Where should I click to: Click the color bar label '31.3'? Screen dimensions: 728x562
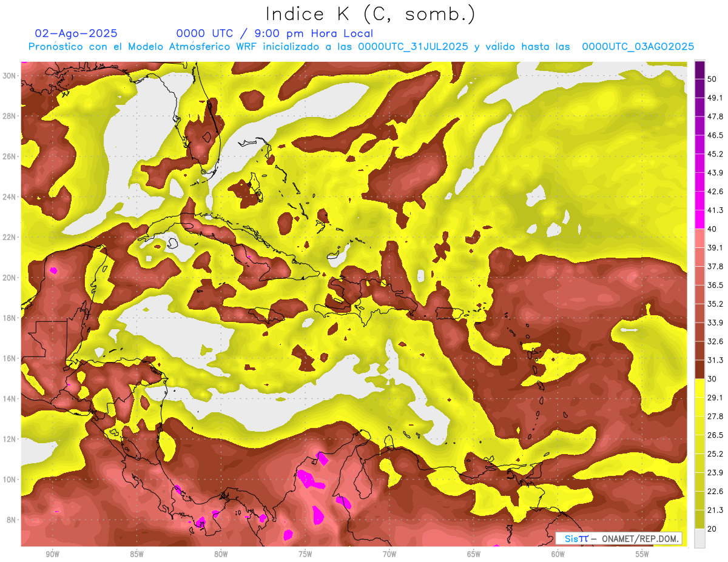[x=715, y=360]
